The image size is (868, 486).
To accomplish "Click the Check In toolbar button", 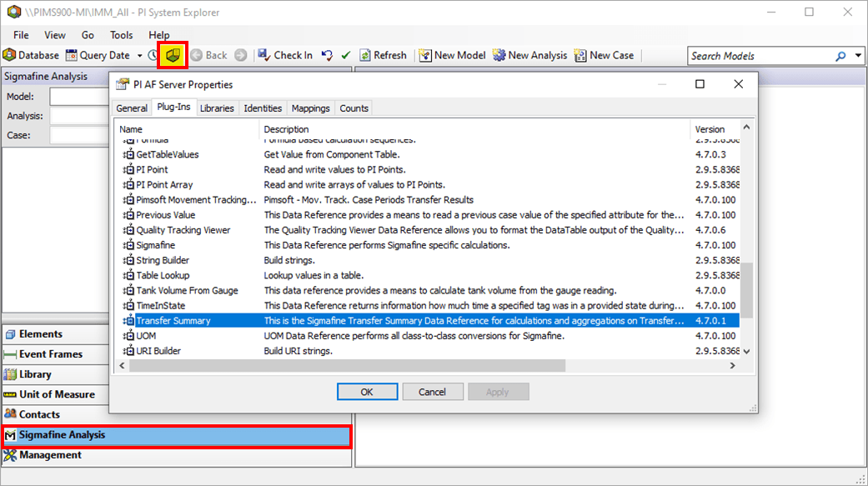I will (285, 55).
